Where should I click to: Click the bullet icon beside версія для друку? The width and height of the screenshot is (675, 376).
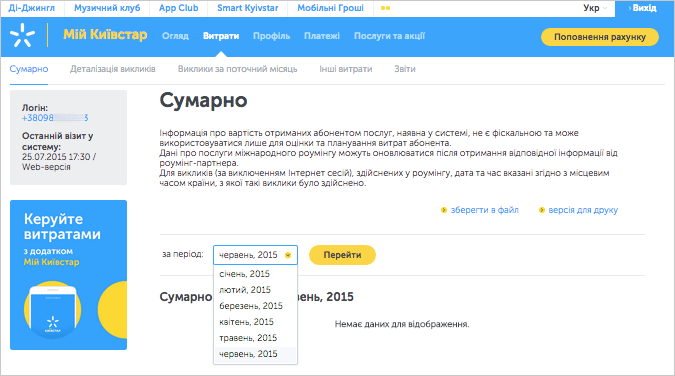point(542,210)
